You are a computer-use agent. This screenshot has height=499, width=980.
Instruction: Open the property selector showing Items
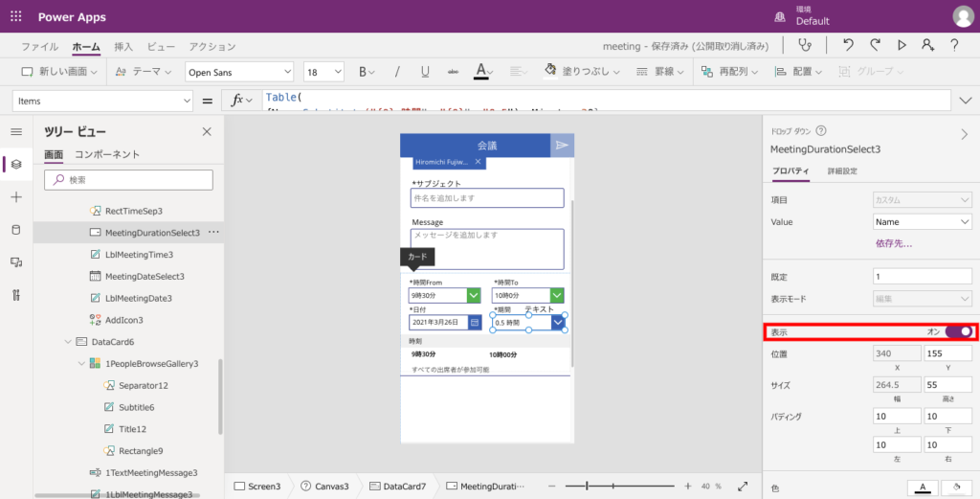[x=102, y=101]
